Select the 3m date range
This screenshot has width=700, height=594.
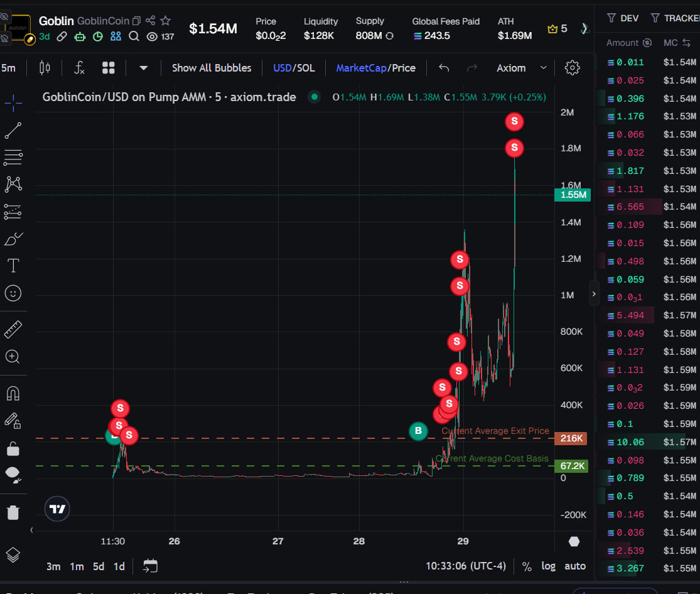pyautogui.click(x=53, y=566)
